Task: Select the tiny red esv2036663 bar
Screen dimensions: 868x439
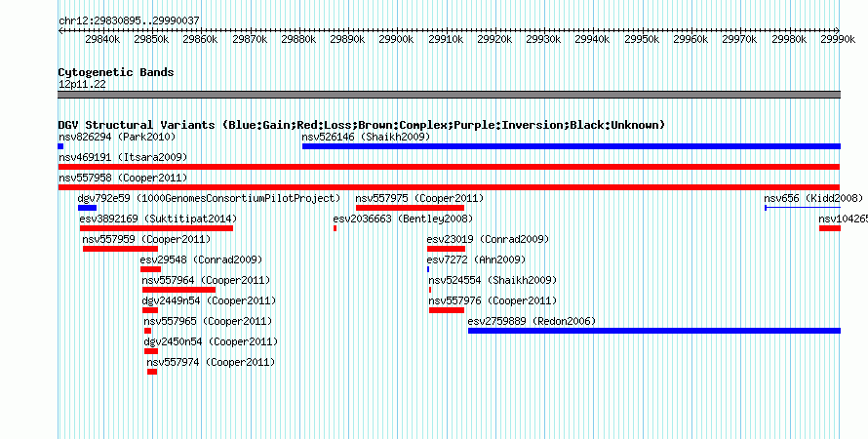Action: click(x=335, y=228)
